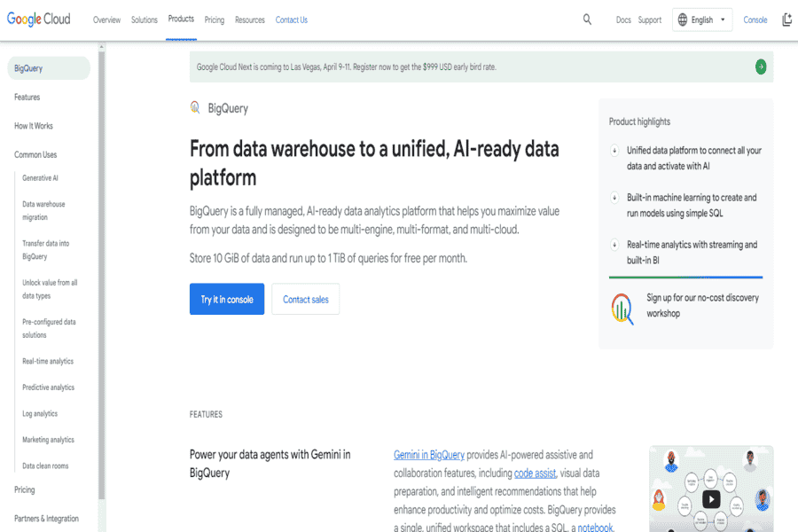Open Transfer data into BigQuery item
Image resolution: width=798 pixels, height=532 pixels.
pyautogui.click(x=46, y=249)
